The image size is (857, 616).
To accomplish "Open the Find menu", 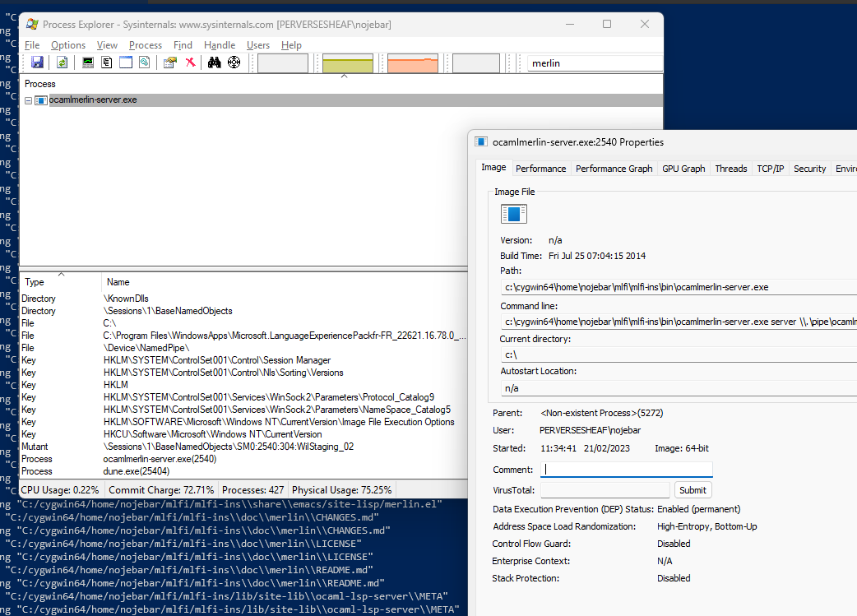I will click(183, 44).
